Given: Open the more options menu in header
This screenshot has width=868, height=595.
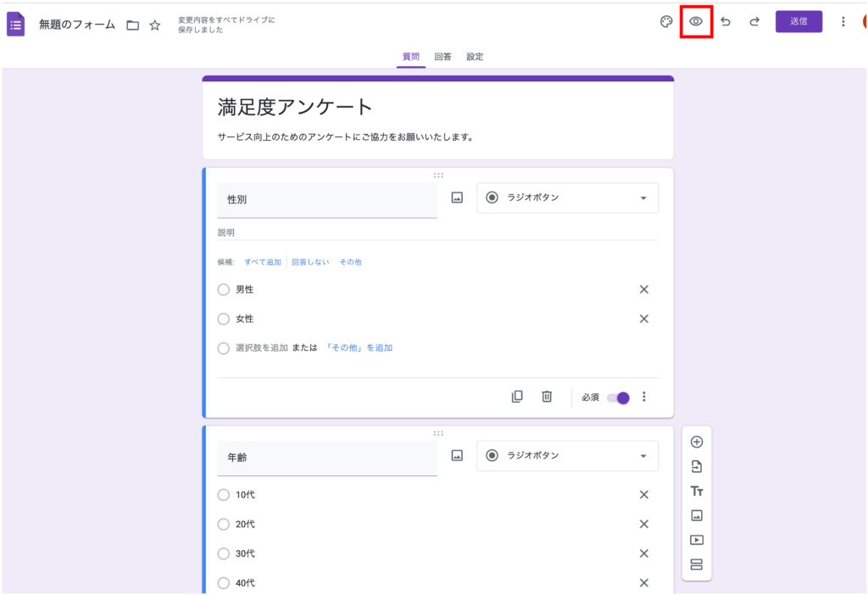Looking at the screenshot, I should tap(843, 21).
